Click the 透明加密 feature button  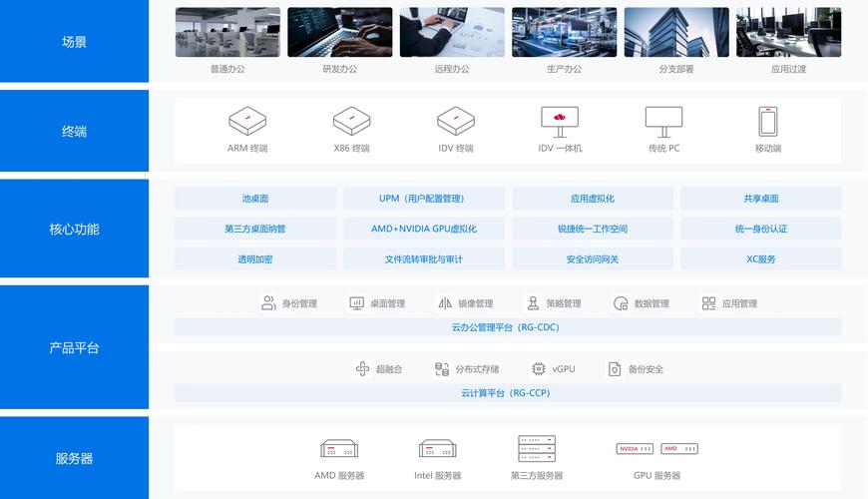point(255,259)
